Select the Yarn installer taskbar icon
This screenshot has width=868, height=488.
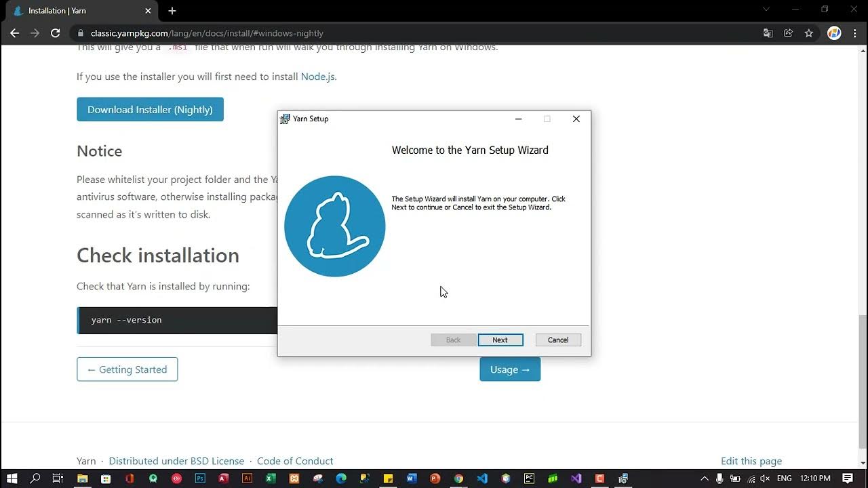pyautogui.click(x=623, y=479)
